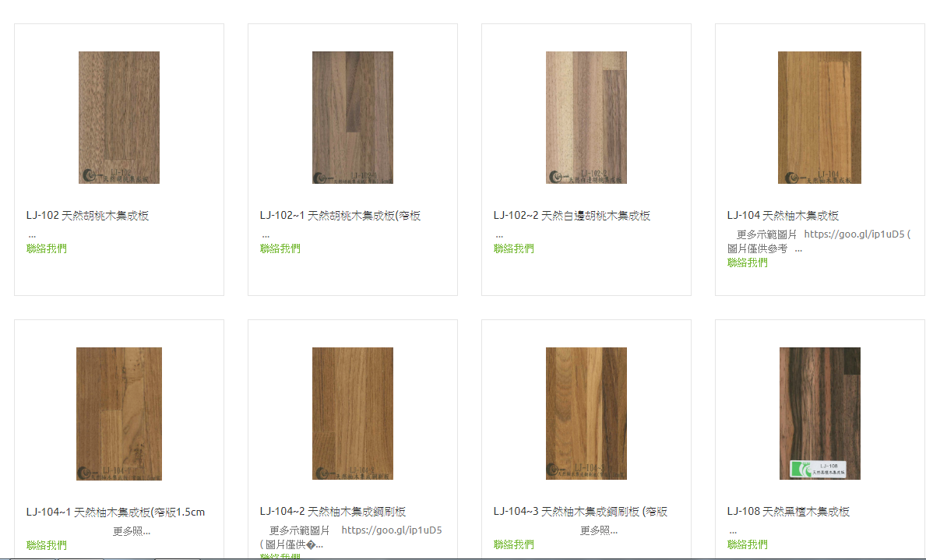
Task: Open the LJ-104 天然柚木集成板 title link
Action: coord(783,216)
